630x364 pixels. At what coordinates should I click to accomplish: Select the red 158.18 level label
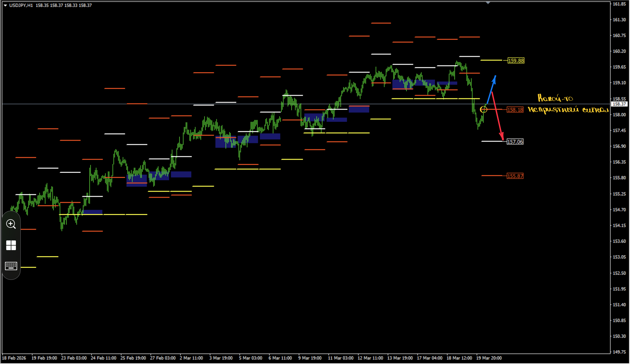tap(515, 110)
